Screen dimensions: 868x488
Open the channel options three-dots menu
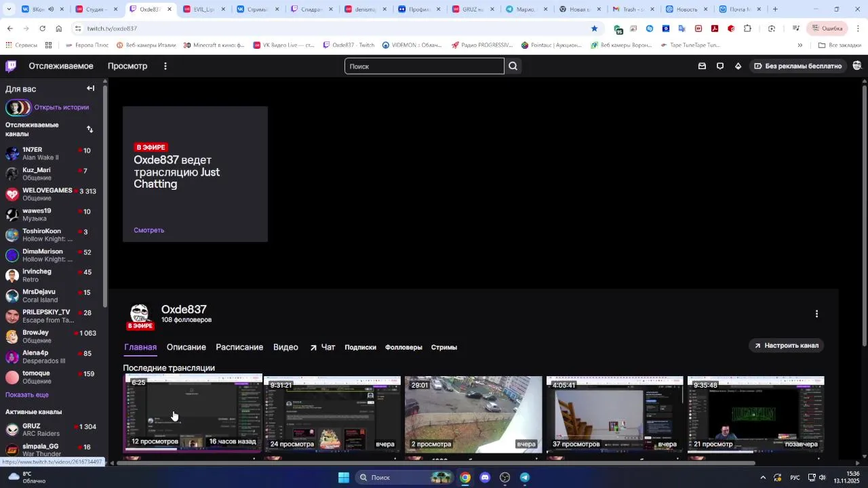click(816, 314)
